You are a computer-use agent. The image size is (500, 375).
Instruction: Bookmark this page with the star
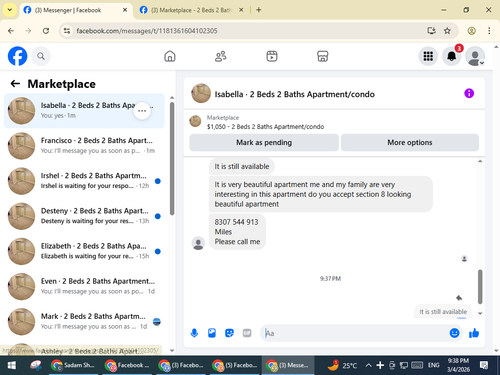pyautogui.click(x=447, y=31)
